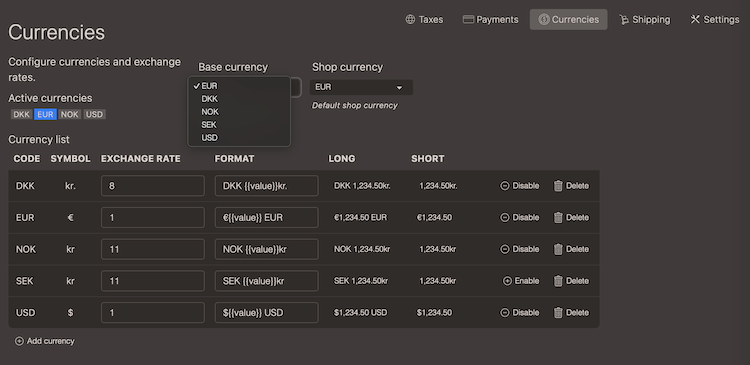Click the USD active currency tag
Screen dimensions: 750x365
[x=94, y=115]
